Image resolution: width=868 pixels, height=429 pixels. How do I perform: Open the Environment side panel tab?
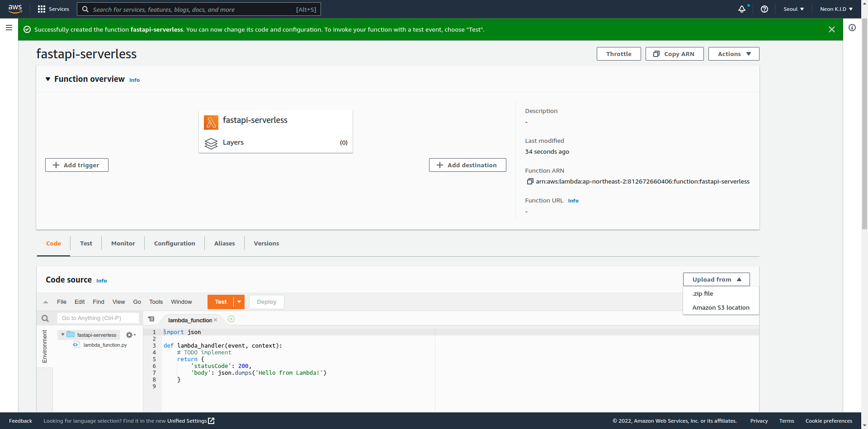[x=44, y=346]
